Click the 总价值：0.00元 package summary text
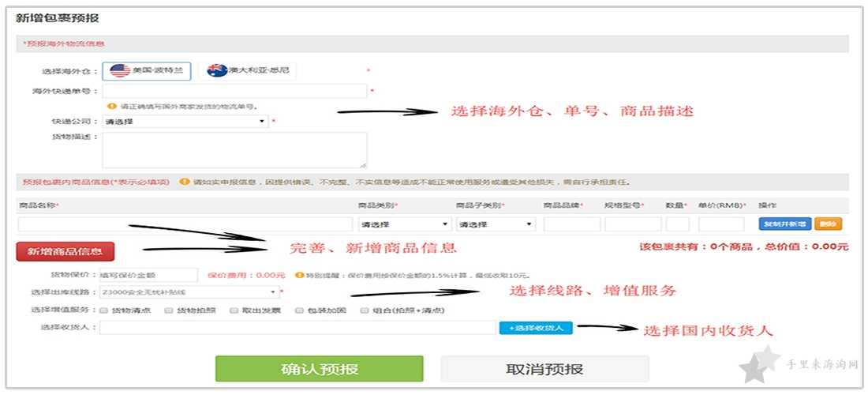The height and width of the screenshot is (395, 868). pos(806,246)
